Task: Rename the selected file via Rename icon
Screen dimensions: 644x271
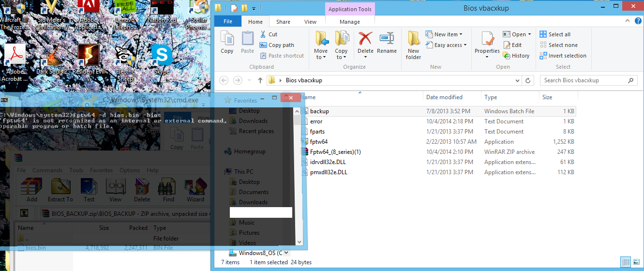Action: pos(387,42)
